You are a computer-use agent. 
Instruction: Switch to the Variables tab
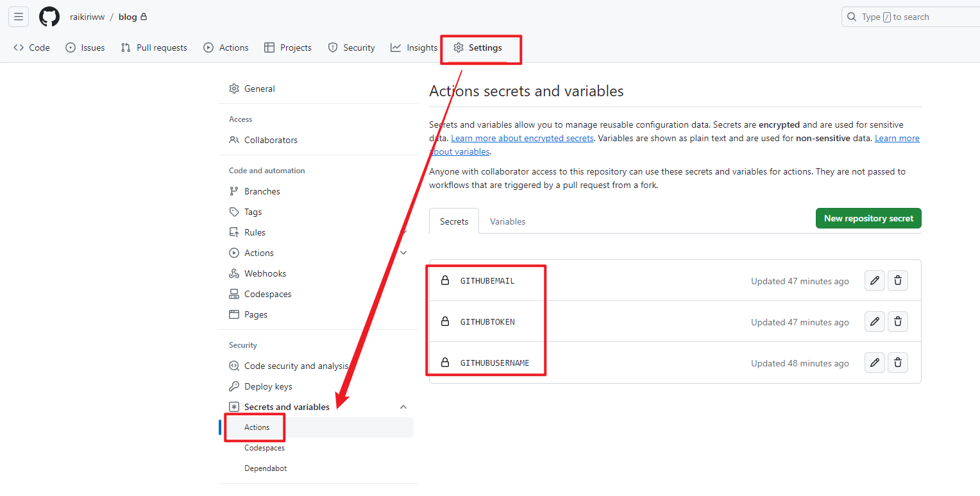tap(507, 221)
